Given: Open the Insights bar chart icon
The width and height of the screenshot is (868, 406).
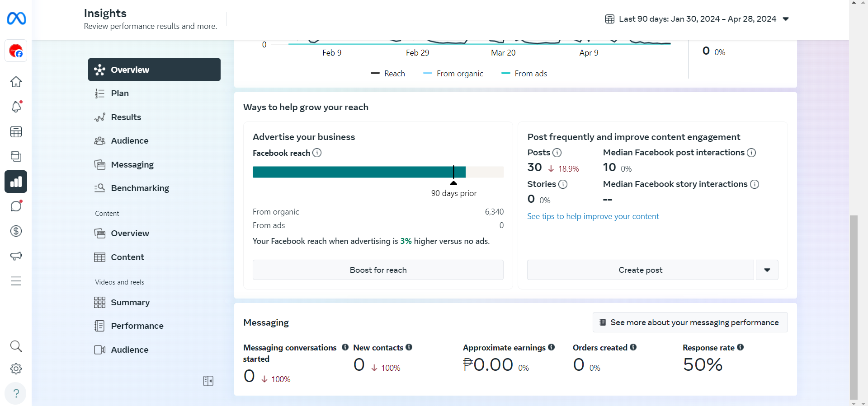Looking at the screenshot, I should click(16, 182).
